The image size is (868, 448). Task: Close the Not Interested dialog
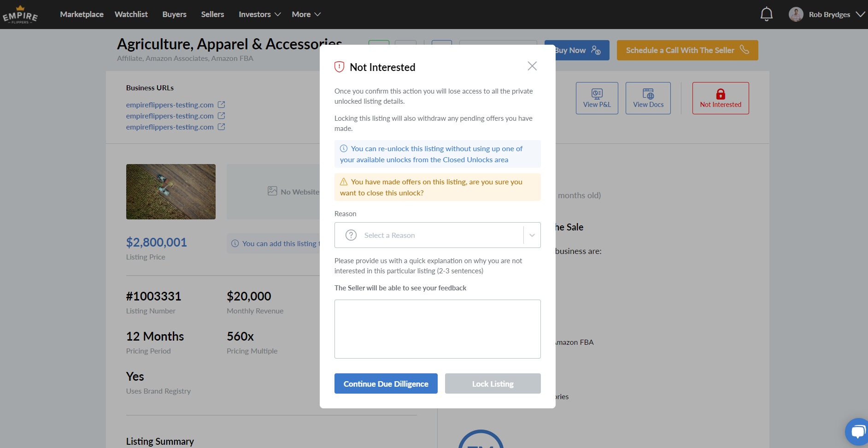coord(532,66)
